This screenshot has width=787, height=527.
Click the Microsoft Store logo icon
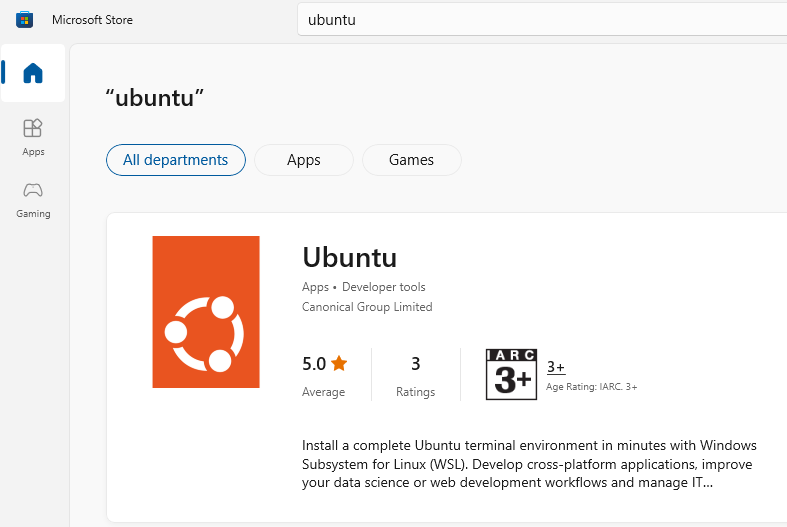tap(24, 20)
